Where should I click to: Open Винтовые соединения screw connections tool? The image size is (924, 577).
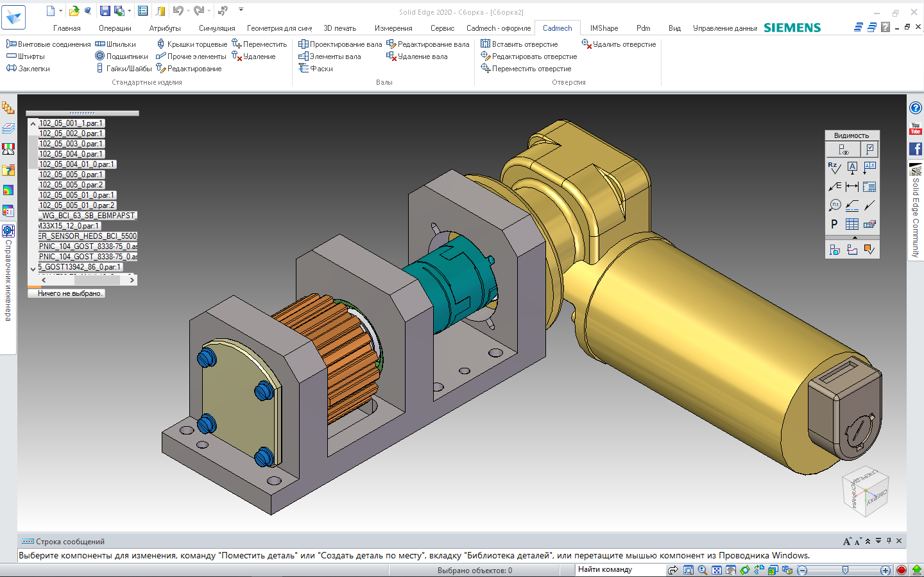(x=49, y=44)
